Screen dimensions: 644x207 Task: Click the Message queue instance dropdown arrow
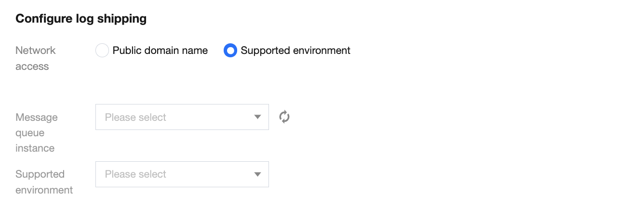[x=258, y=117]
